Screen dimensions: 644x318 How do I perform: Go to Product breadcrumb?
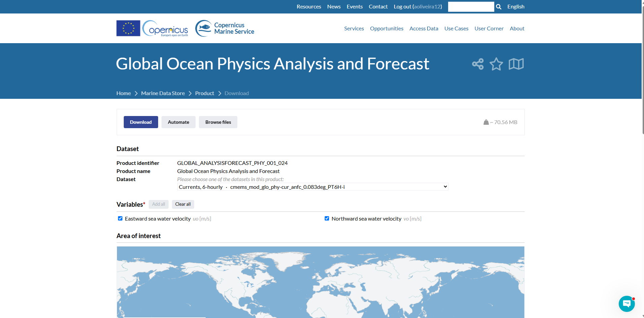pos(205,93)
